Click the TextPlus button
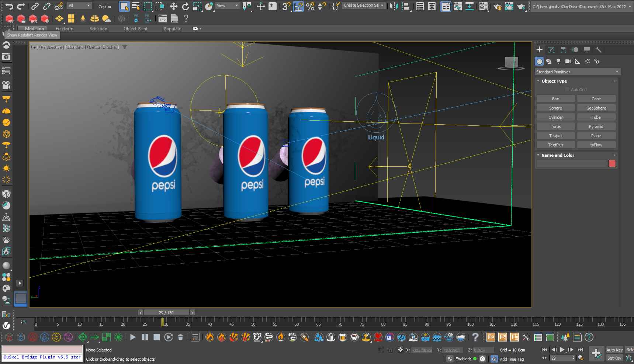The image size is (634, 364). point(555,145)
